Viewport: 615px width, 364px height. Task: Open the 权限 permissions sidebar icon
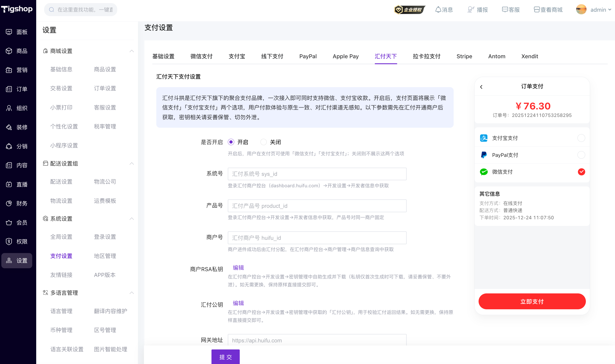pos(9,241)
